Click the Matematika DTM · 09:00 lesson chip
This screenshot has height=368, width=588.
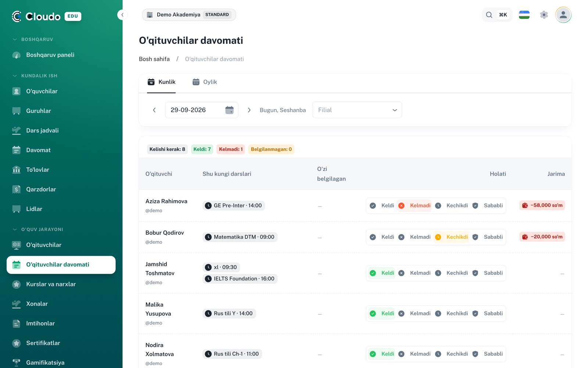point(240,237)
